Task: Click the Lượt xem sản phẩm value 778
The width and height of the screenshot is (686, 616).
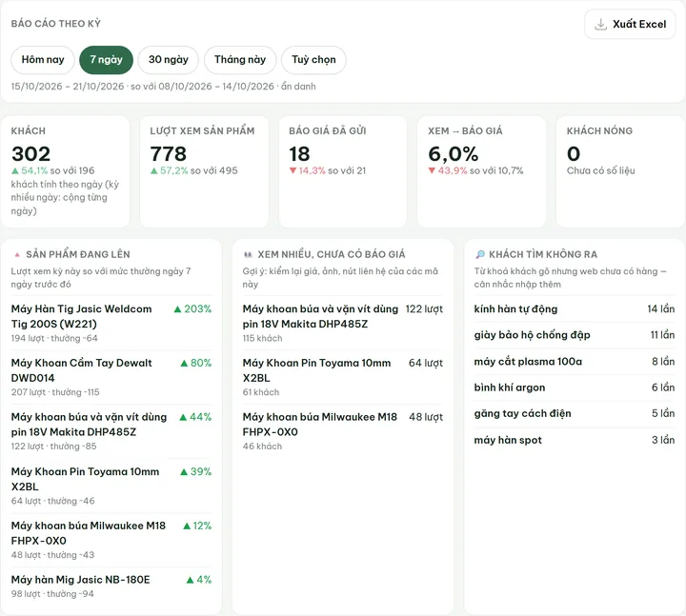Action: click(x=169, y=154)
